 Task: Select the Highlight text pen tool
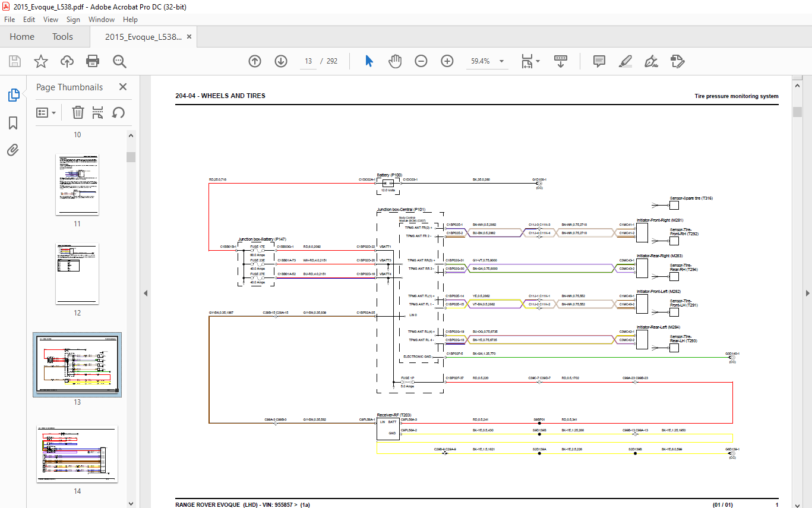click(625, 61)
